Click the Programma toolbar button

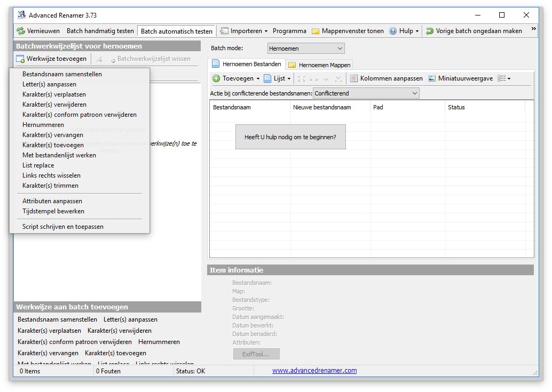coord(289,31)
